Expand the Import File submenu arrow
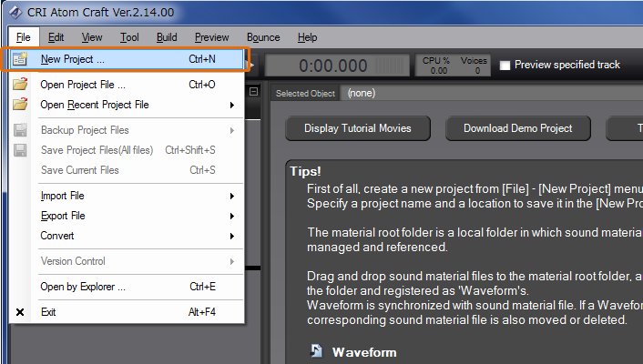643x364 pixels. (232, 196)
